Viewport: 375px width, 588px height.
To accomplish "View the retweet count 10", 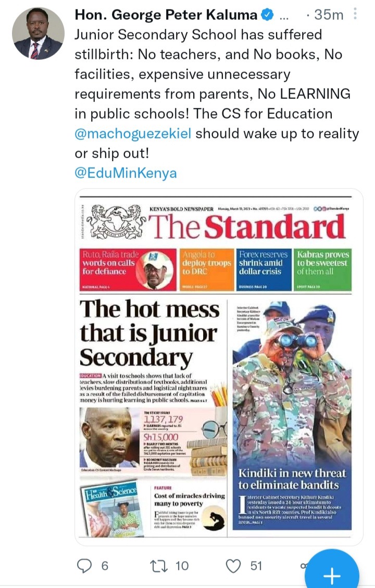I will coord(182,566).
